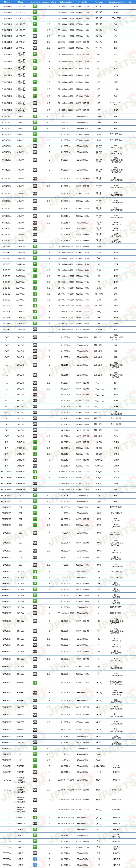Click petrol icon for Peugeot Expert RFJ (EW10A)
Viewport: 136px width, 868px height.
35,683
